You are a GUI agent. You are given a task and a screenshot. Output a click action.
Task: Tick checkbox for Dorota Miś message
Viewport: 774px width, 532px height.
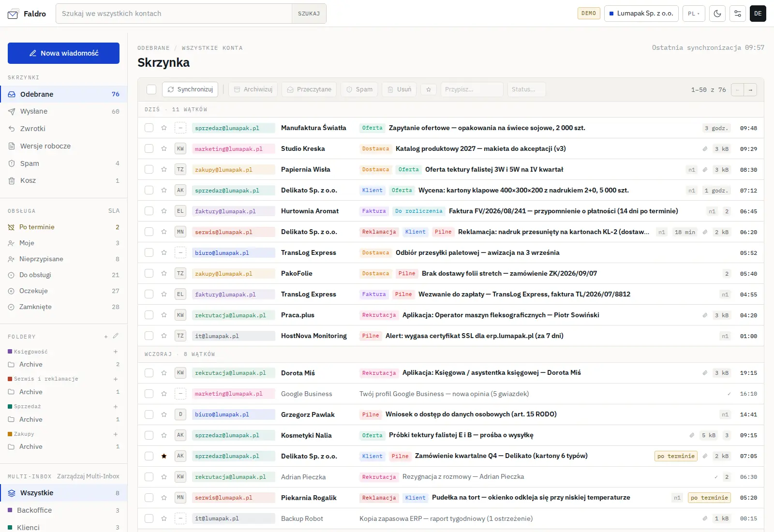149,373
